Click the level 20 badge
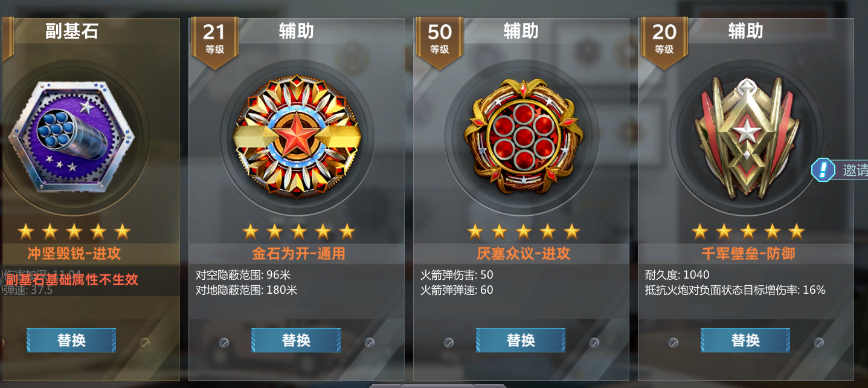The image size is (868, 388). (x=664, y=40)
